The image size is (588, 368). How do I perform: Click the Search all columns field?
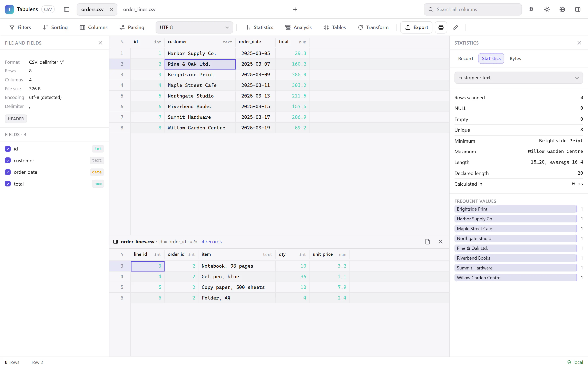coord(473,9)
